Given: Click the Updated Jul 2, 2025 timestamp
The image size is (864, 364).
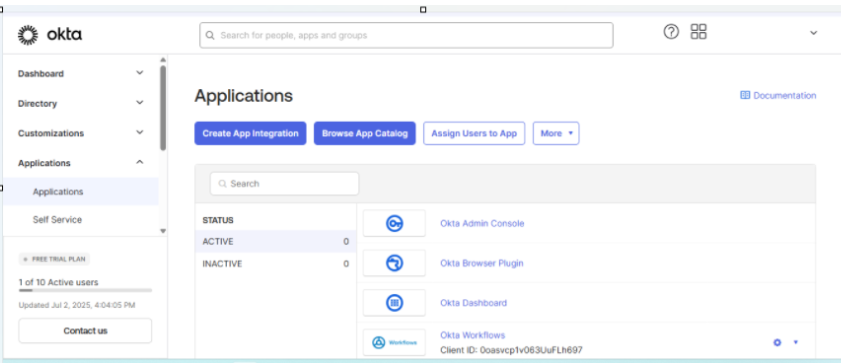Looking at the screenshot, I should pos(77,305).
